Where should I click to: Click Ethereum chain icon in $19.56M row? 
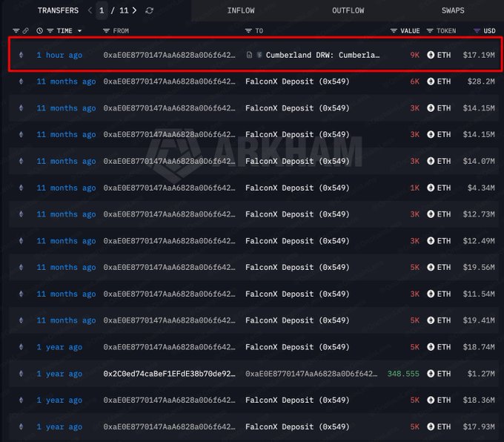pos(21,267)
